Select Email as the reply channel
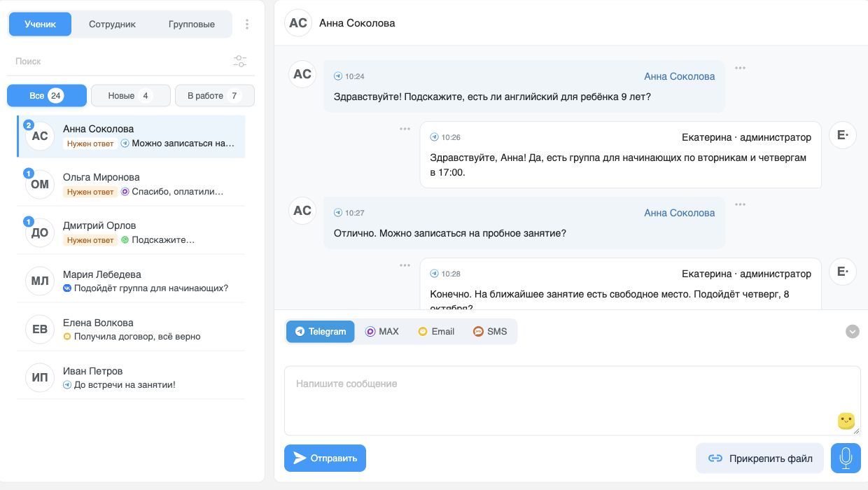Viewport: 868px width, 490px height. 436,332
